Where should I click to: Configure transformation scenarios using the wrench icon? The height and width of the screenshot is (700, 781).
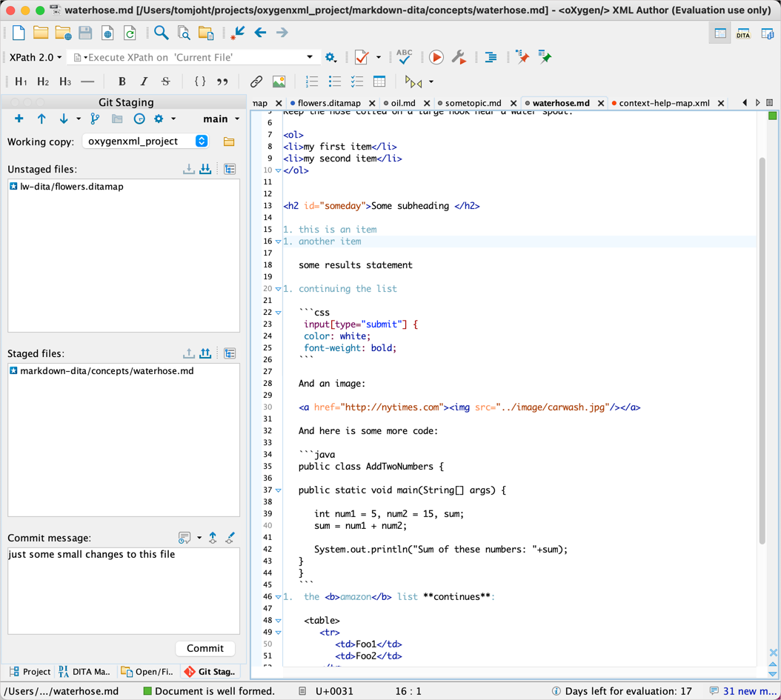click(459, 57)
